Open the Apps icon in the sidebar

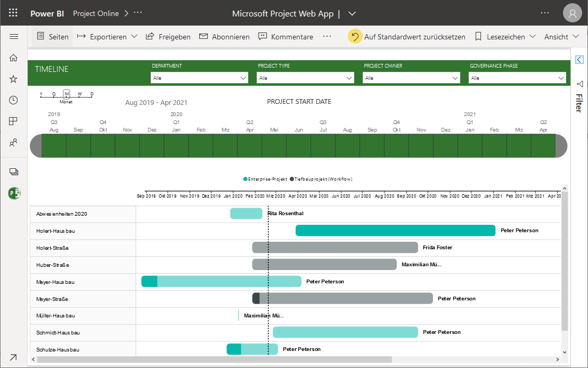(13, 121)
